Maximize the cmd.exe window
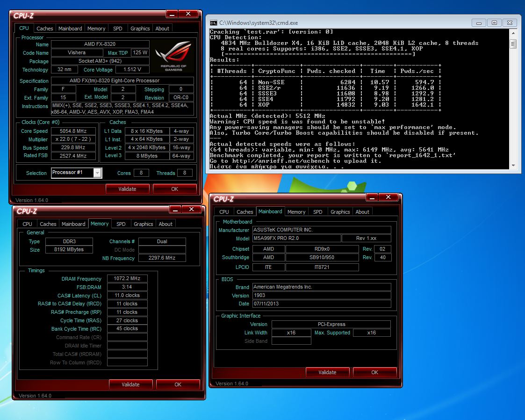The image size is (525, 420). click(494, 23)
